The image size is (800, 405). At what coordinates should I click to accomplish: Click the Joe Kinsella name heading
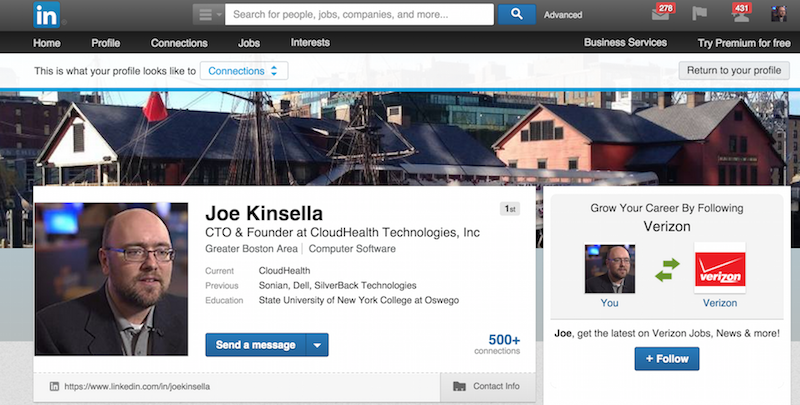(264, 213)
